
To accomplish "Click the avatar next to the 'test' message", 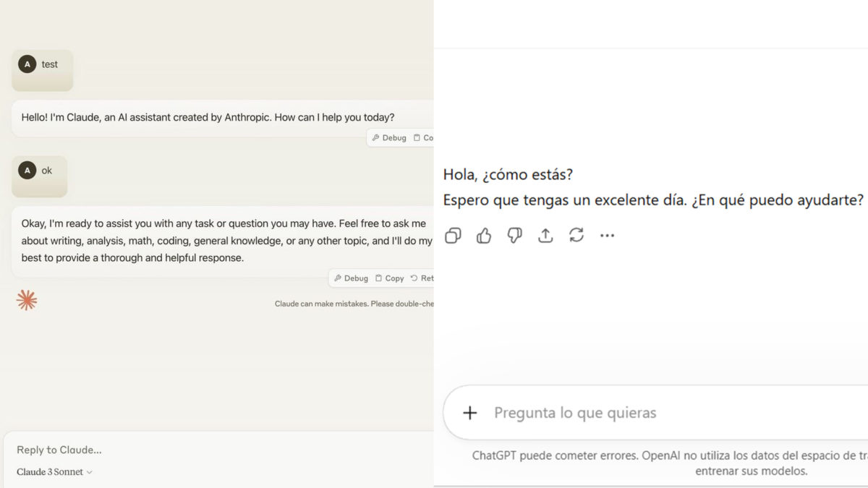I will point(27,64).
